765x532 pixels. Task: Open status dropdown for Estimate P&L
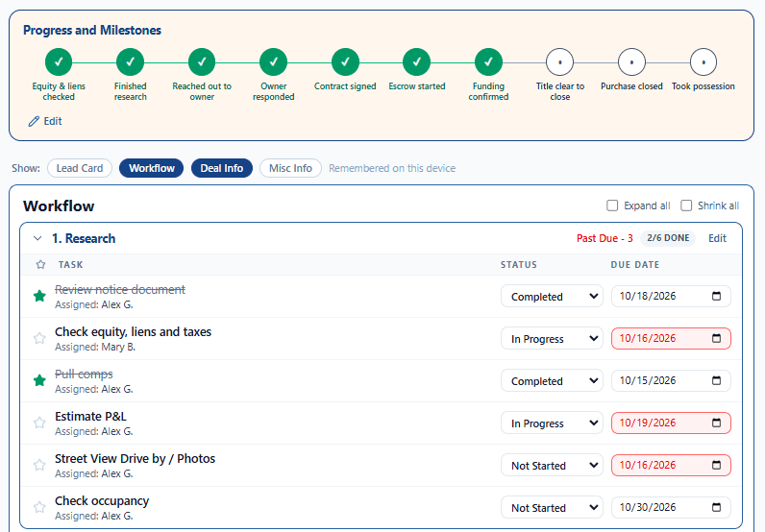click(552, 423)
